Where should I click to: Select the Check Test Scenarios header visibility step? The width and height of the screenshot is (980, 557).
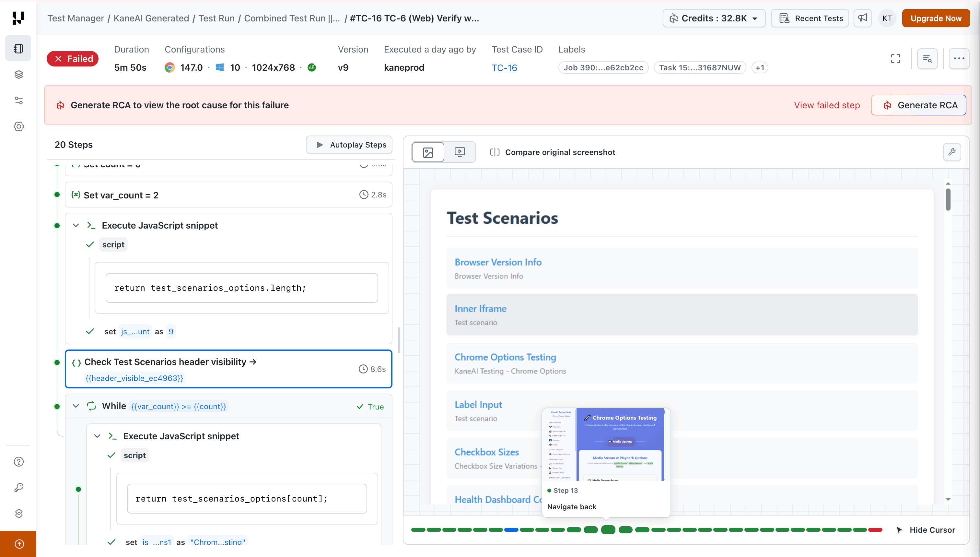click(229, 369)
